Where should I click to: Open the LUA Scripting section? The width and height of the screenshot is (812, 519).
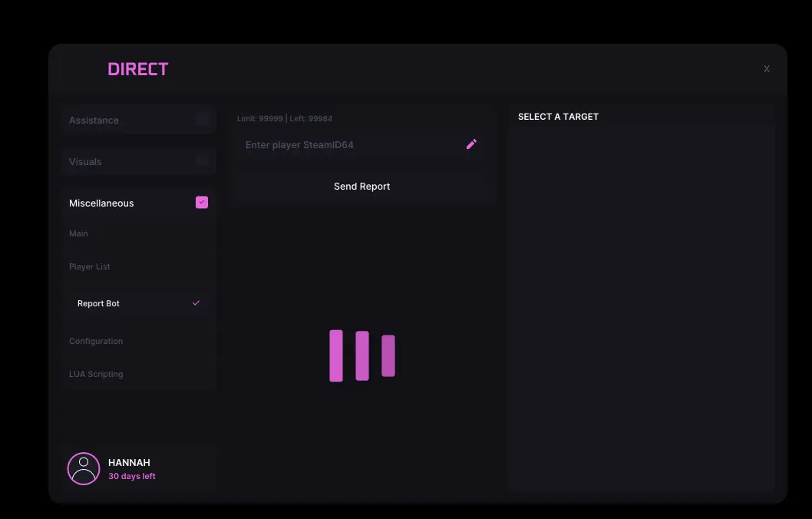[96, 374]
